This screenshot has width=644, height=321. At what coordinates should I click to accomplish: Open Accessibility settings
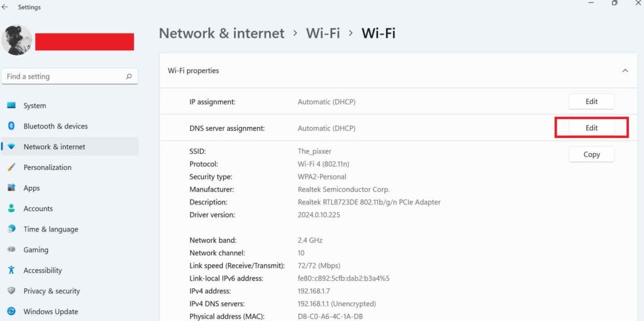click(43, 270)
